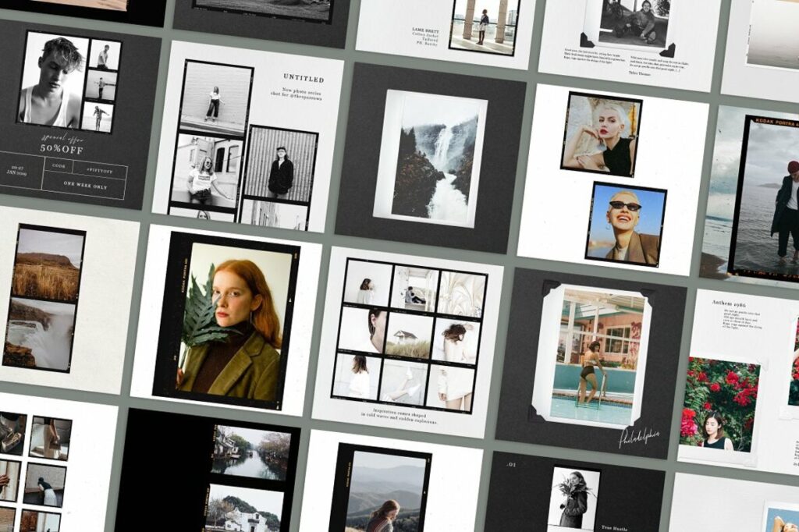
Task: Click the UNTITLED heading text
Action: 304,79
